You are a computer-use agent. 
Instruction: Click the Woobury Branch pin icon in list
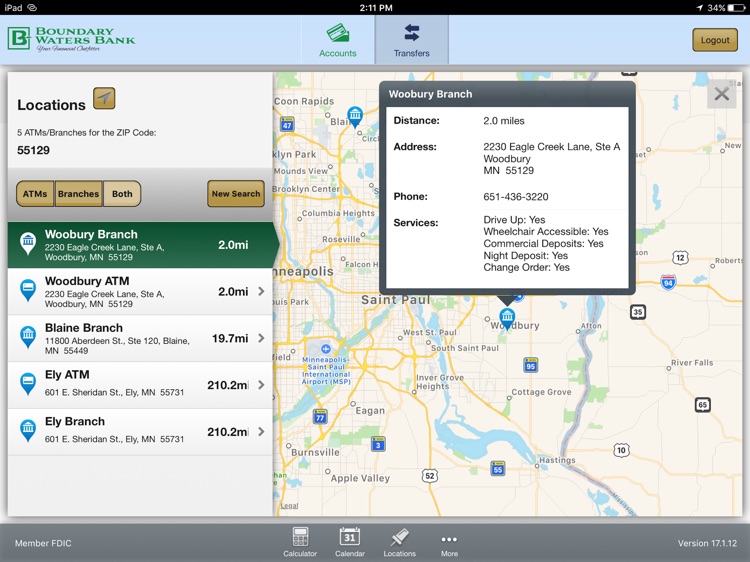(x=28, y=242)
